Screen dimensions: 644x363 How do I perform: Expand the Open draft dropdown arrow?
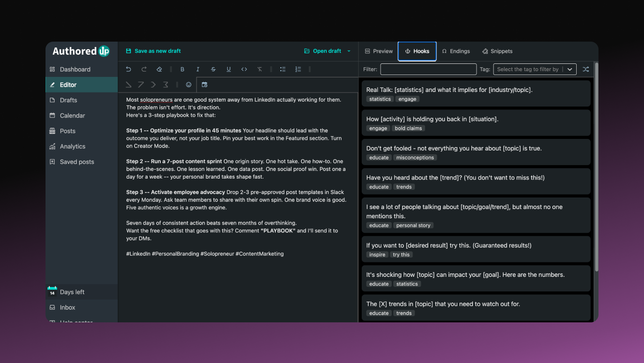tap(349, 51)
